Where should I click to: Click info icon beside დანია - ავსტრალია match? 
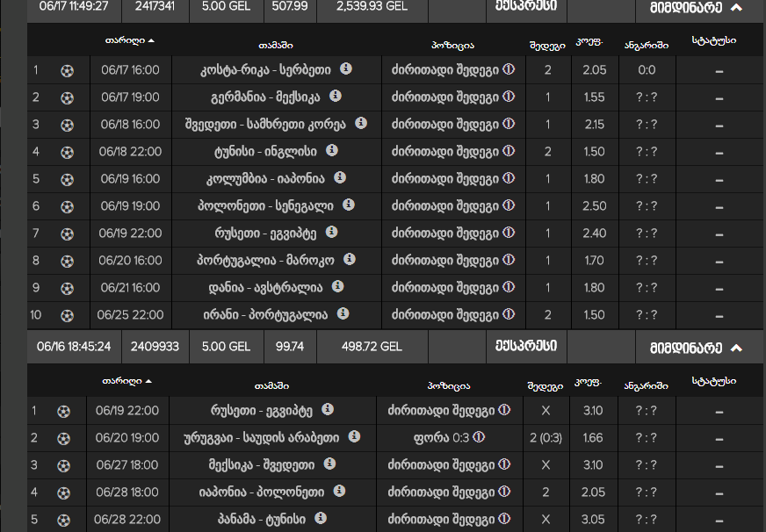tap(337, 286)
